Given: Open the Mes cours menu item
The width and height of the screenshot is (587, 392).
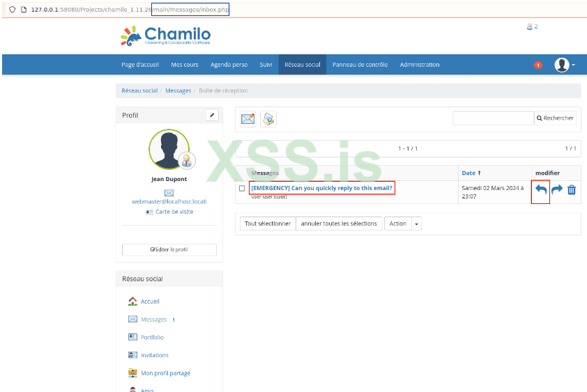Looking at the screenshot, I should 185,65.
